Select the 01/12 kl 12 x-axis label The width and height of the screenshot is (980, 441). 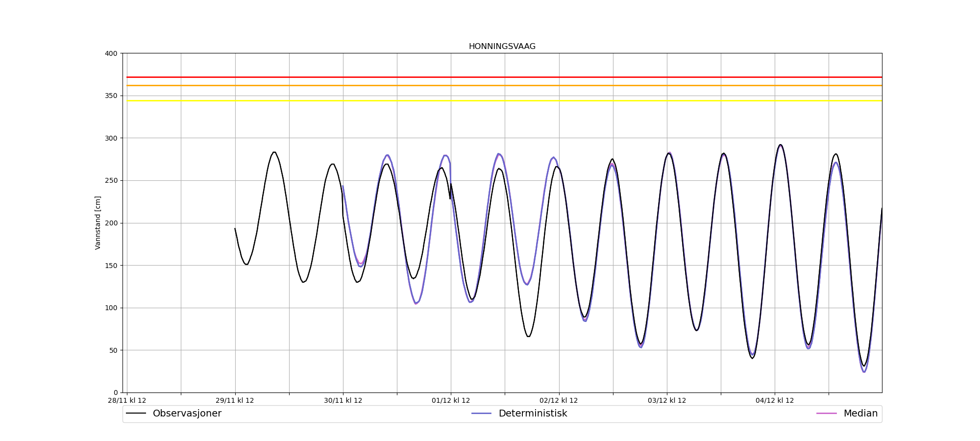click(x=451, y=400)
